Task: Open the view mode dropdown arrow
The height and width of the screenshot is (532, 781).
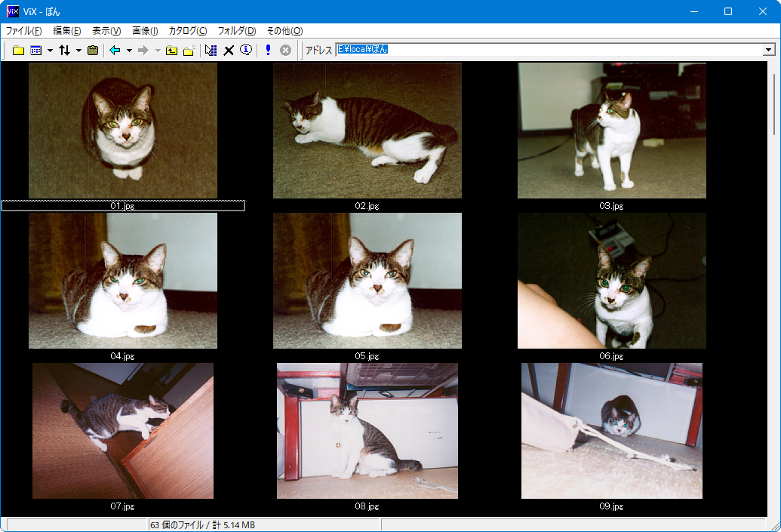Action: (x=50, y=51)
